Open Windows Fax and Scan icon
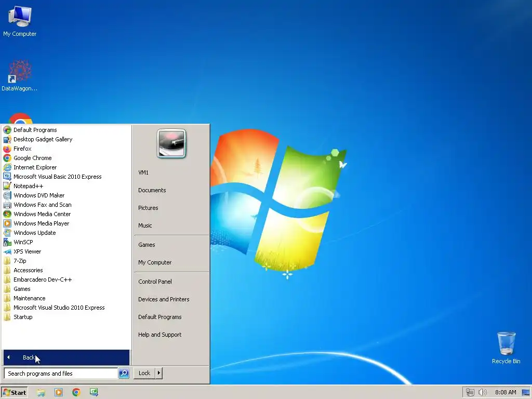Viewport: 532px width, 399px height. coord(7,205)
